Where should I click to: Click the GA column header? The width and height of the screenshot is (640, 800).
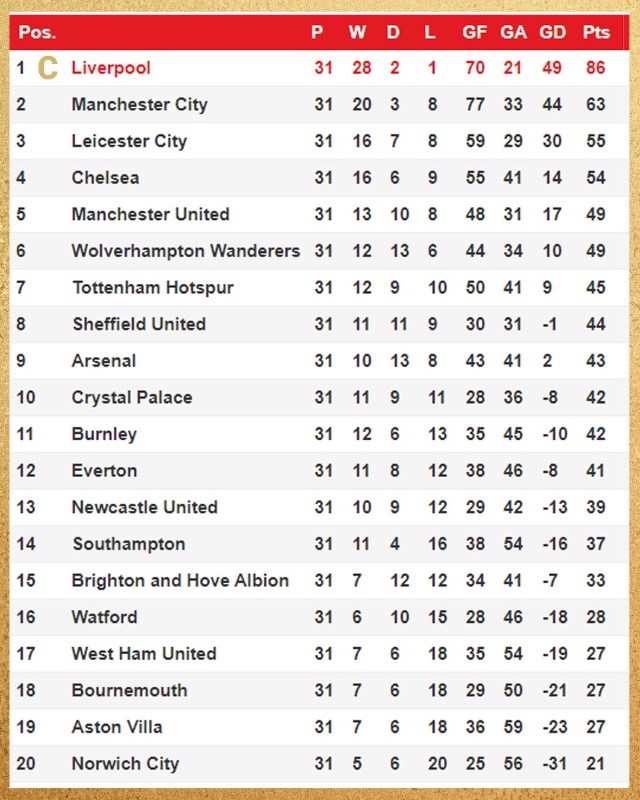[513, 32]
